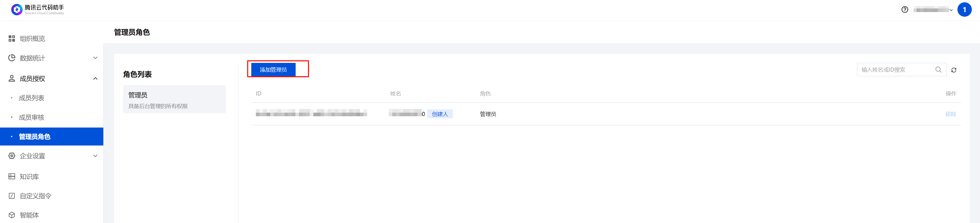
Task: Open 成员审核 in sidebar
Action: [32, 118]
